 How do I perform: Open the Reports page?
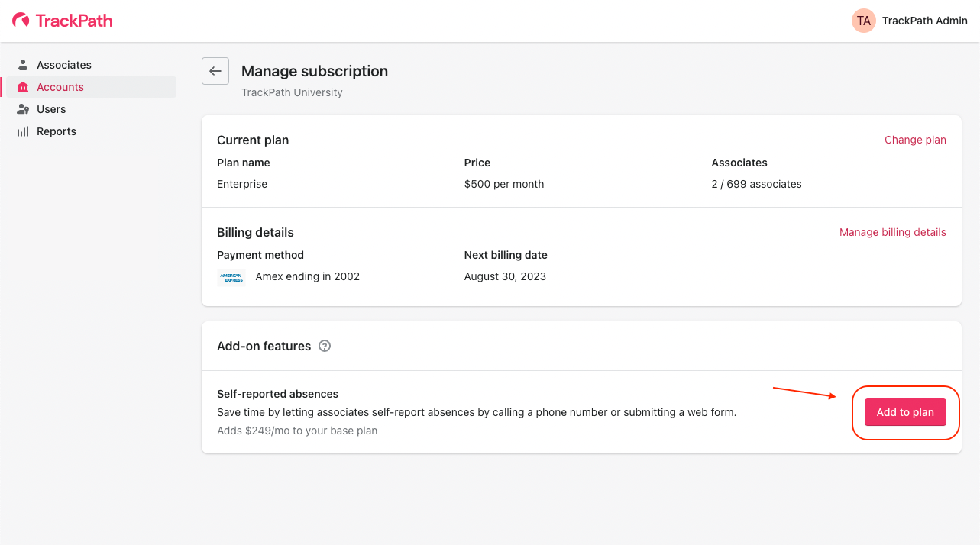[57, 131]
